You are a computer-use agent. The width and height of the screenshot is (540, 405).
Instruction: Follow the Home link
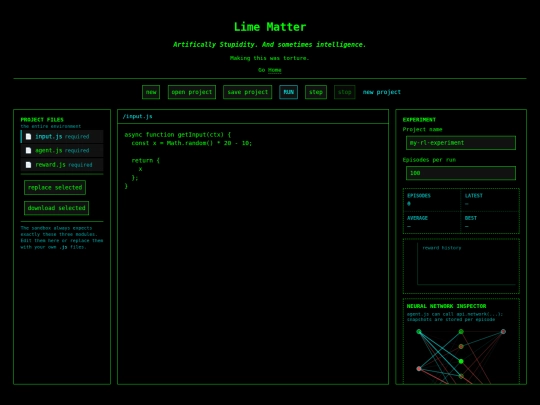(x=274, y=70)
